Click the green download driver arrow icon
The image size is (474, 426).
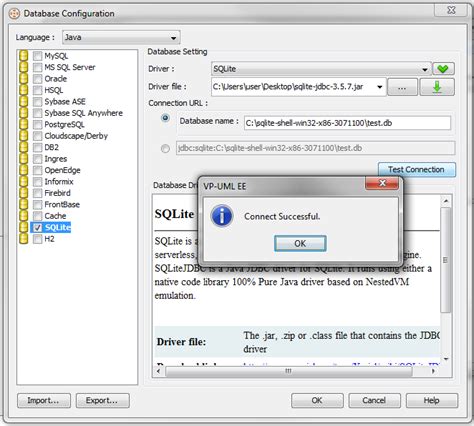tap(437, 87)
